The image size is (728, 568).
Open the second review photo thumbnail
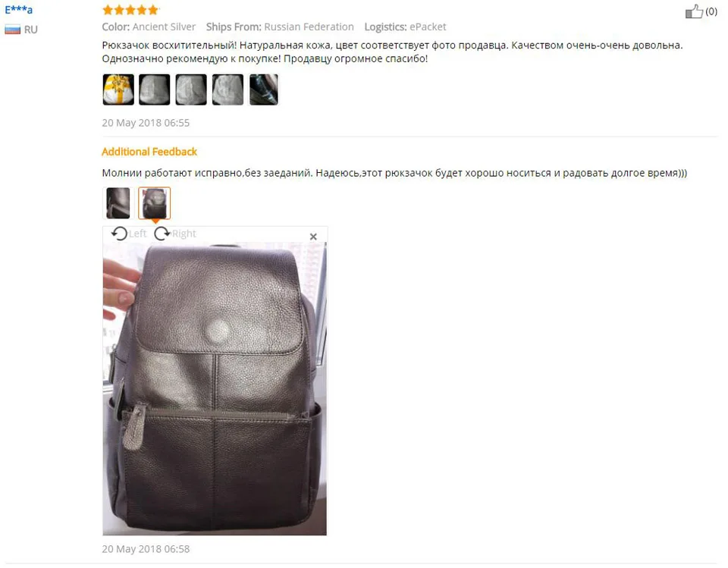coord(155,89)
